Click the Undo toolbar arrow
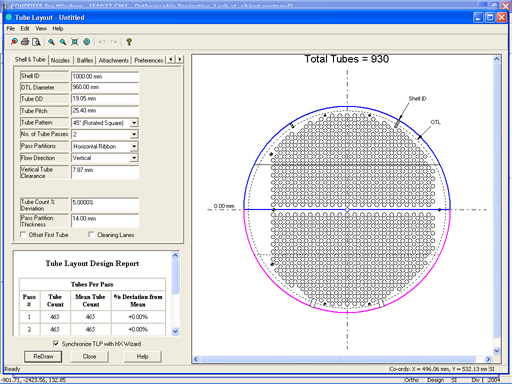Viewport: 512px width, 384px height. 102,42
